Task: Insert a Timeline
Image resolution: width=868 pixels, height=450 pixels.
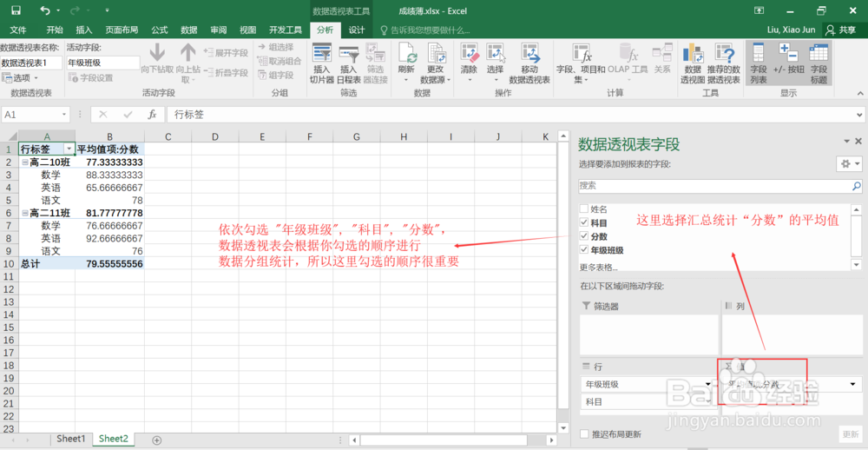Action: (348, 63)
